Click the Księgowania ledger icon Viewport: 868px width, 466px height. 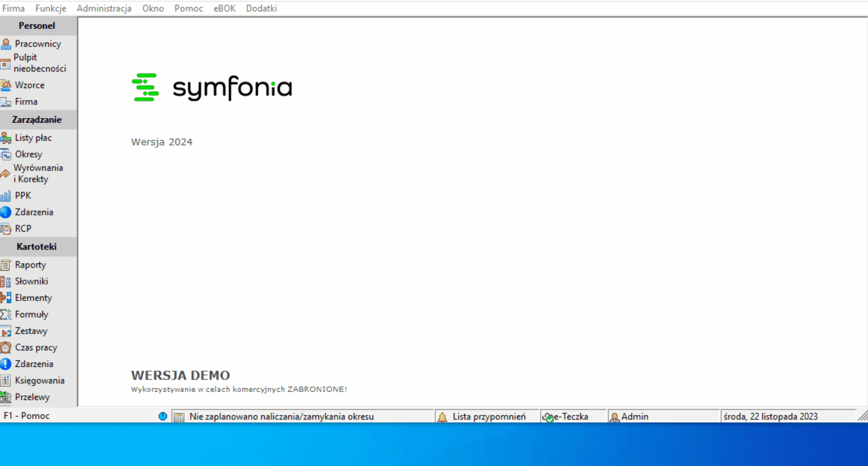[x=6, y=381]
